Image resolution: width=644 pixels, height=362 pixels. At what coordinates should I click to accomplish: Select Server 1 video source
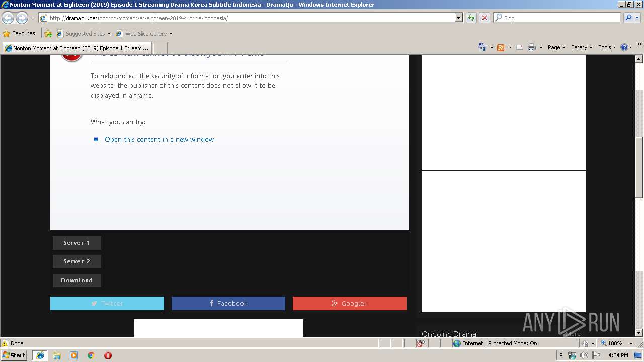[x=77, y=243]
